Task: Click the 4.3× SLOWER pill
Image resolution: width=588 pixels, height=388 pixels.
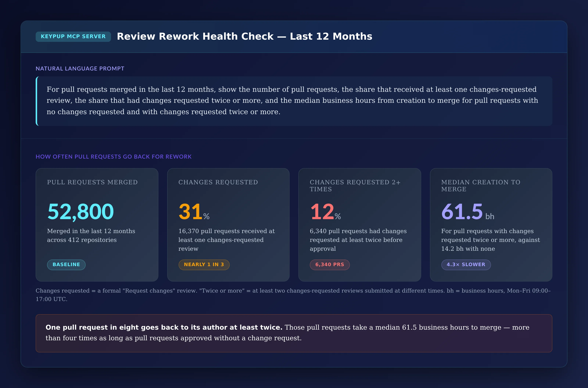Action: [x=466, y=264]
